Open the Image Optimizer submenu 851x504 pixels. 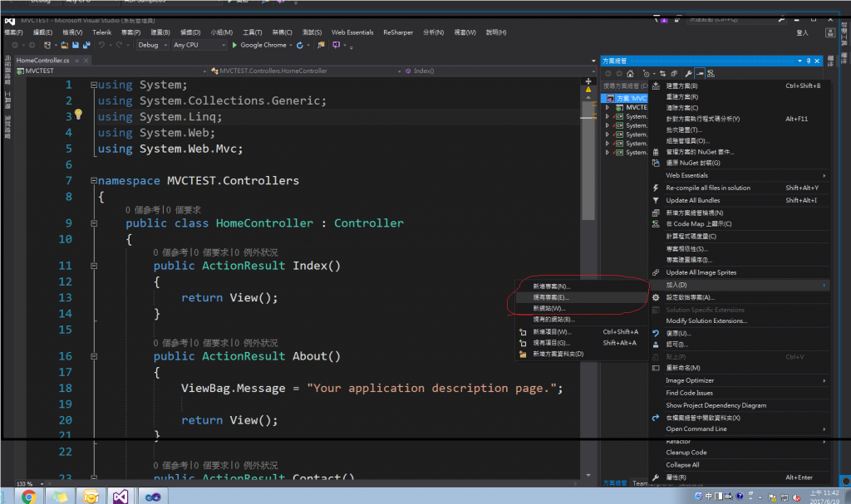tap(739, 380)
